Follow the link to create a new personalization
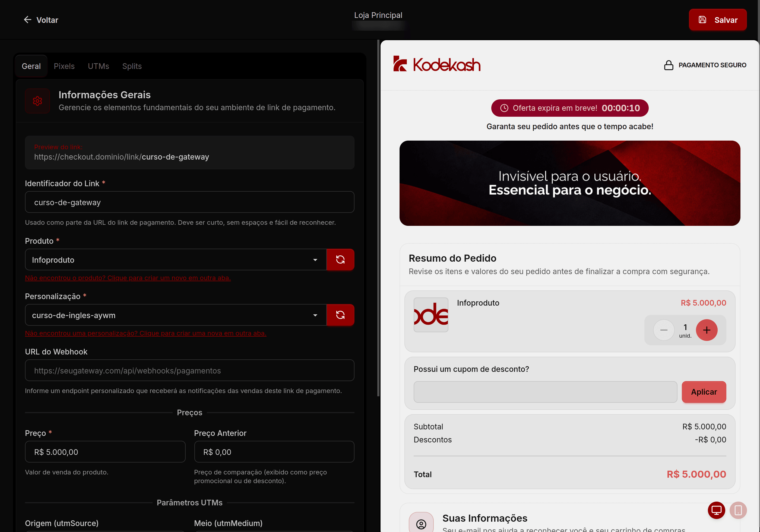The height and width of the screenshot is (532, 760). click(x=146, y=333)
